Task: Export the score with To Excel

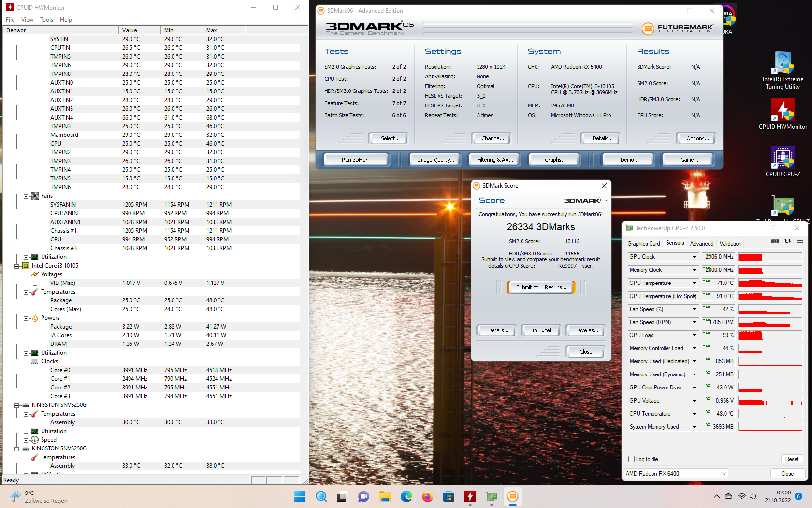Action: 541,330
